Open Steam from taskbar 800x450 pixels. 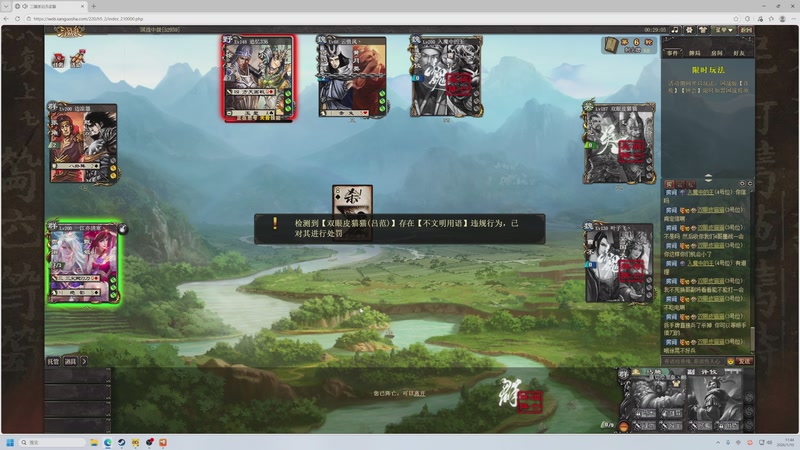(121, 442)
